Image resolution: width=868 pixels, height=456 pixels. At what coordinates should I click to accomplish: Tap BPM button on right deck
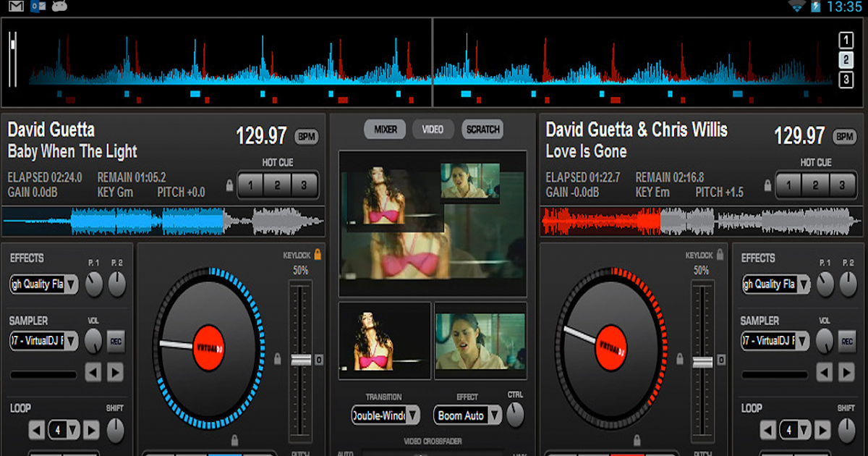coord(845,136)
